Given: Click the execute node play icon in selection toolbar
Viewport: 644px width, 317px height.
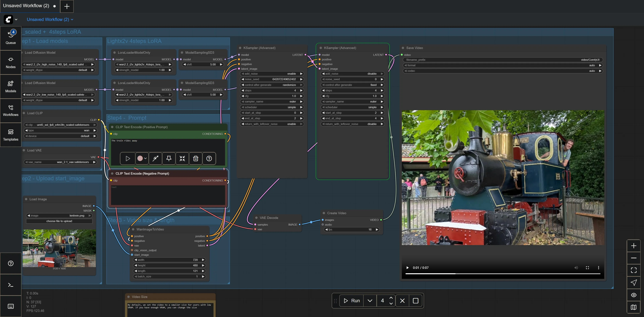Looking at the screenshot, I should [127, 158].
